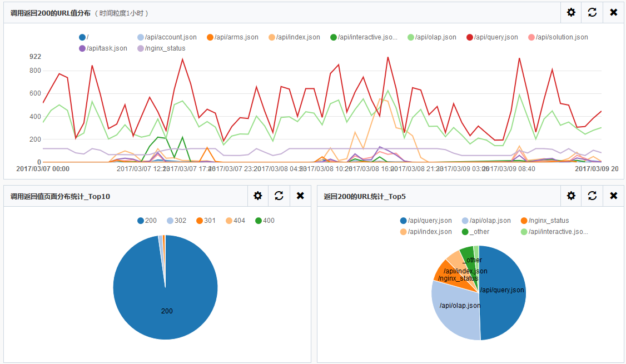This screenshot has height=364, width=626.
Task: Click the 800 y-axis label
Action: pos(35,71)
